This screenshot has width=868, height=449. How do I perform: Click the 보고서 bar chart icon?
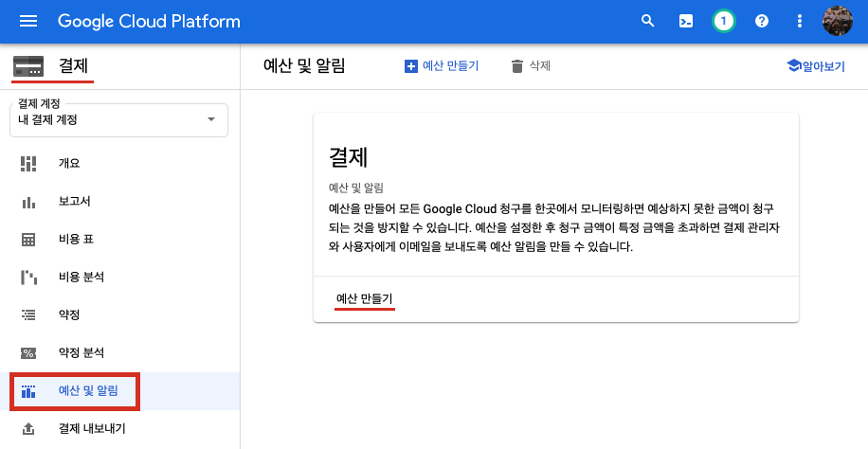(x=28, y=202)
